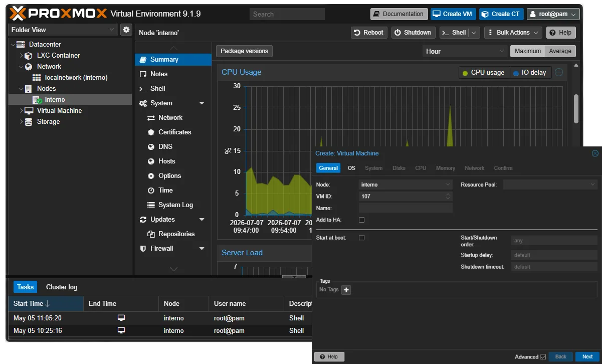The image size is (602, 364).
Task: Click the Create VM button
Action: pos(453,14)
